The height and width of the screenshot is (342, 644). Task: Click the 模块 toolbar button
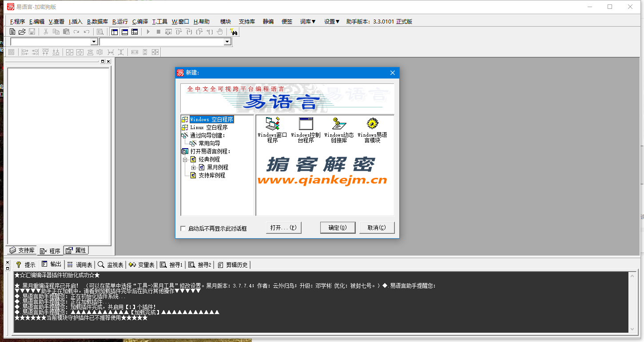point(226,21)
